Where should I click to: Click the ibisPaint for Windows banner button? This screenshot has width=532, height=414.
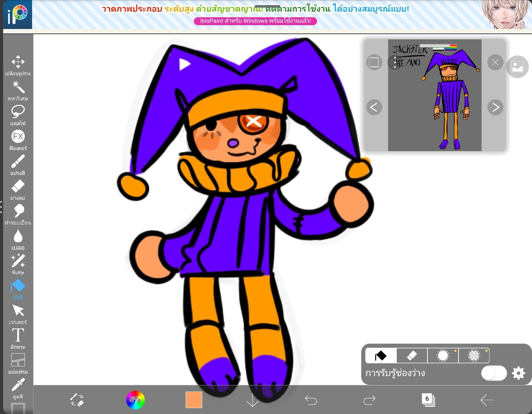[x=255, y=21]
